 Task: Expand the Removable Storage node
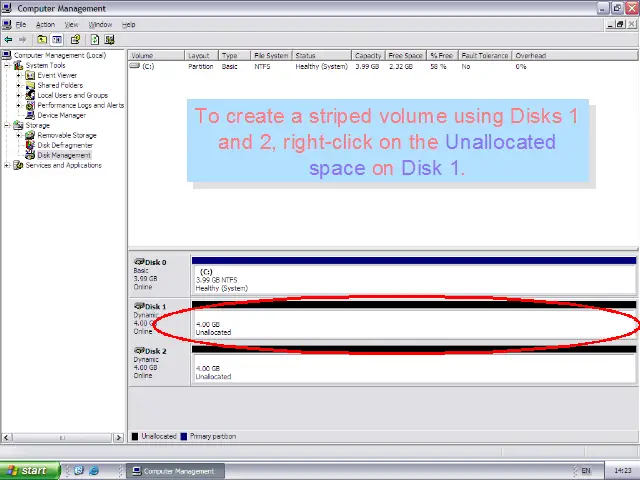click(x=18, y=135)
